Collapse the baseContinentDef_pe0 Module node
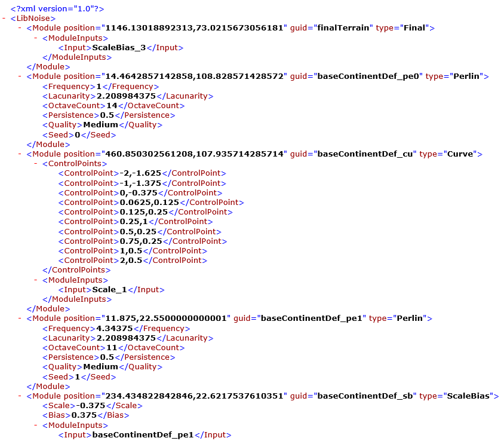Image resolution: width=504 pixels, height=441 pixels. (x=20, y=76)
